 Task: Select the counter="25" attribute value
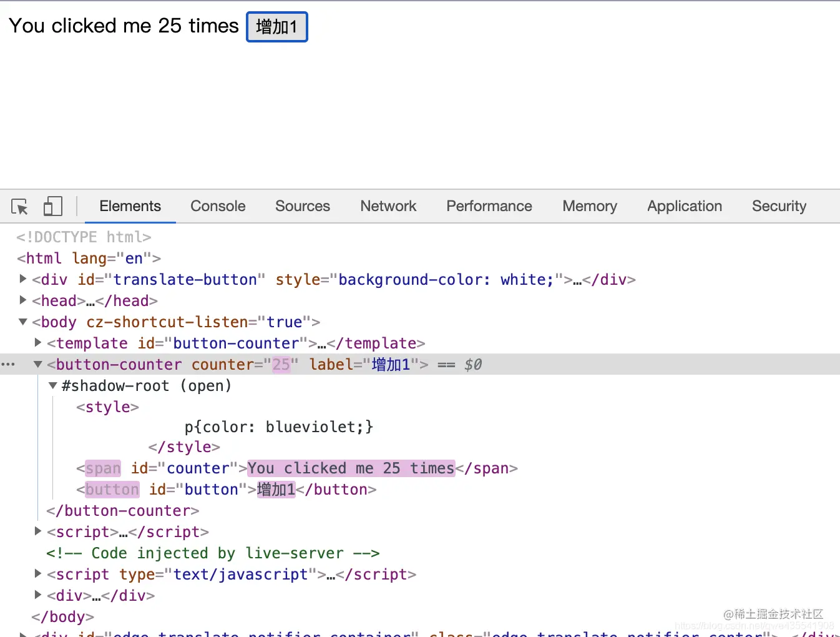pyautogui.click(x=281, y=365)
